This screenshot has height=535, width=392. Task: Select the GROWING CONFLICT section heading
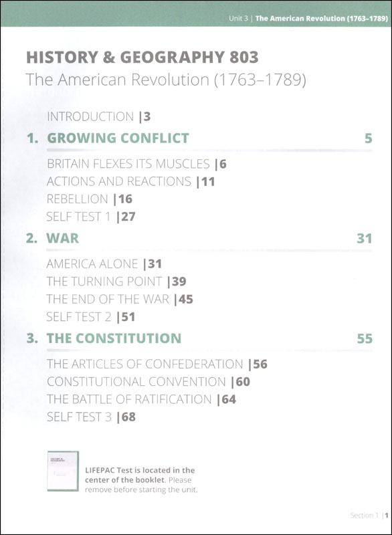coord(118,138)
